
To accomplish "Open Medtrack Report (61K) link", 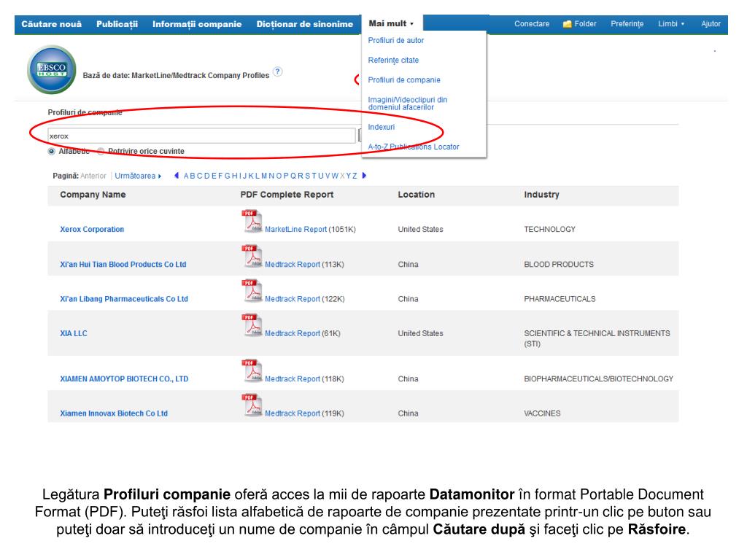I will (x=293, y=333).
